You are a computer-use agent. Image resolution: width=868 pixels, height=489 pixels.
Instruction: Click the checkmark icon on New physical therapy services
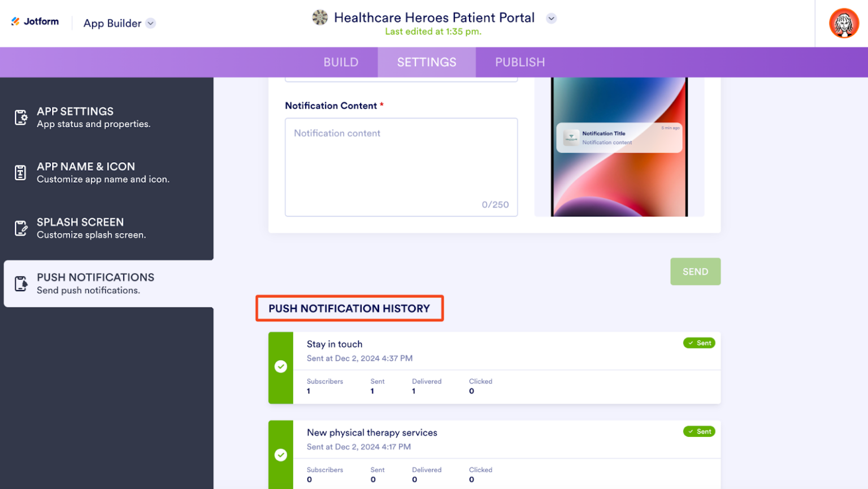point(281,455)
